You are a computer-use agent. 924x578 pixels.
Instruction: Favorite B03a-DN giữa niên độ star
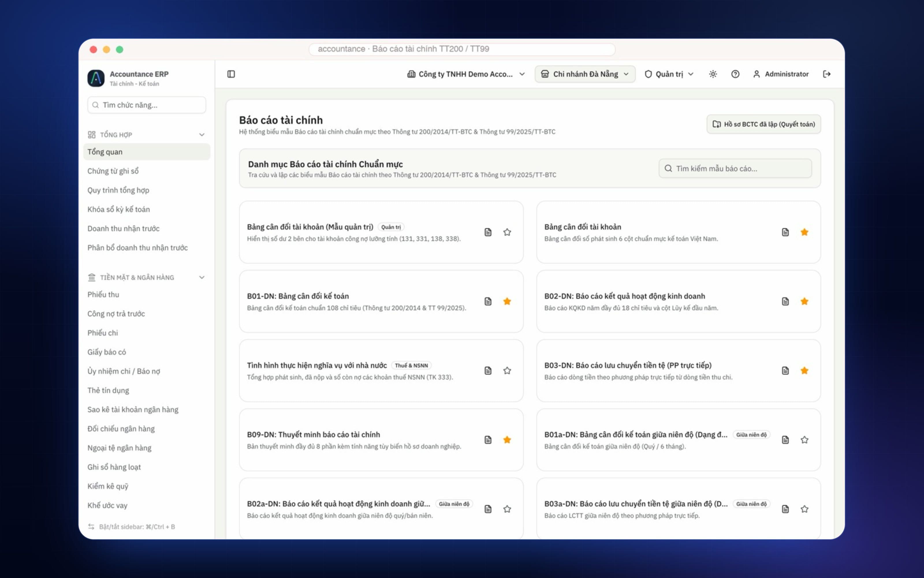click(x=804, y=509)
